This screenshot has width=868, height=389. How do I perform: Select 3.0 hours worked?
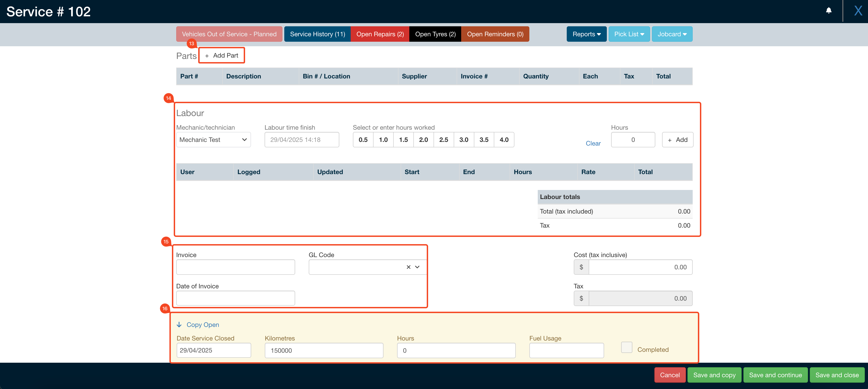point(464,140)
